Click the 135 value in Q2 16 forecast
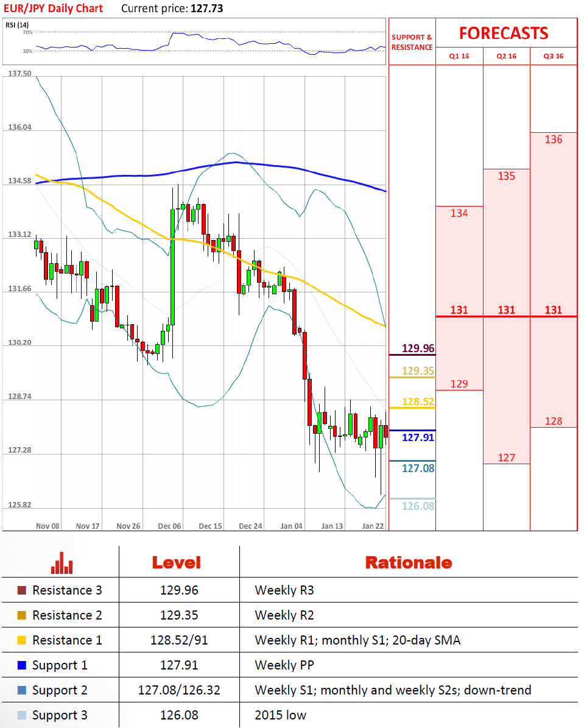584x728 pixels. point(507,176)
